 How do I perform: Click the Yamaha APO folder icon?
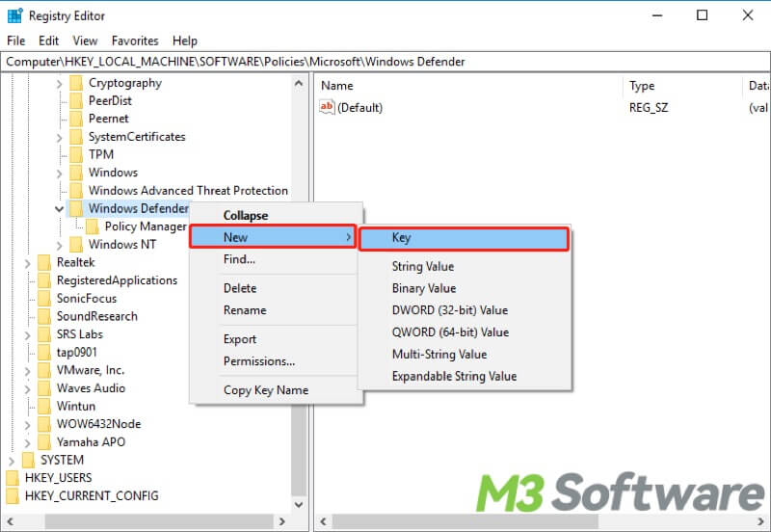[44, 442]
